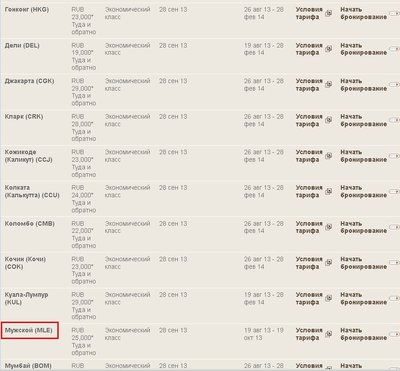400x371 pixels.
Task: Click booking arrow icon for Kuala Lumpur
Action: tap(394, 299)
